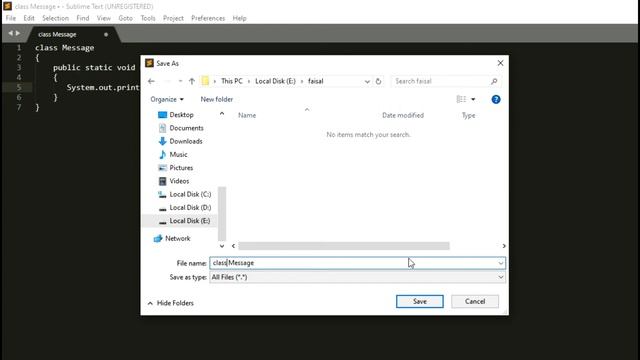The width and height of the screenshot is (640, 360).
Task: Open the Edit menu in Sublime Text
Action: [29, 18]
